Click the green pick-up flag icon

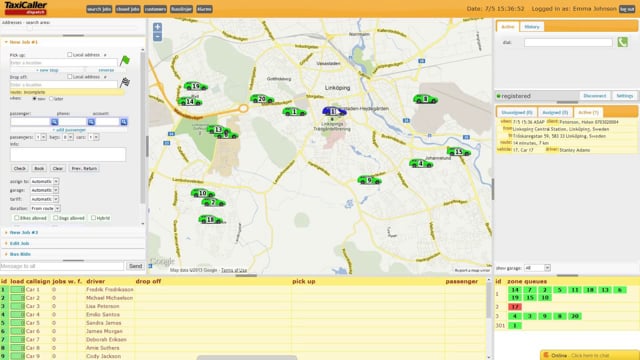[124, 61]
